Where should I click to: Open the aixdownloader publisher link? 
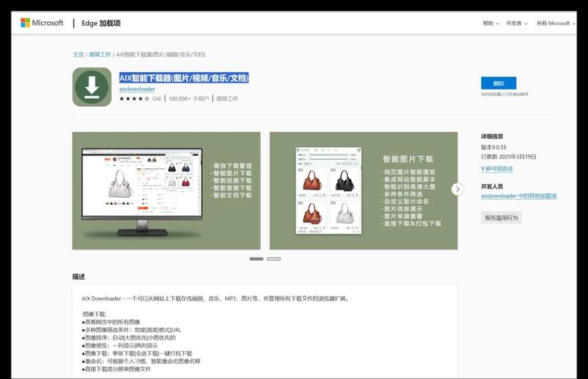[x=137, y=89]
